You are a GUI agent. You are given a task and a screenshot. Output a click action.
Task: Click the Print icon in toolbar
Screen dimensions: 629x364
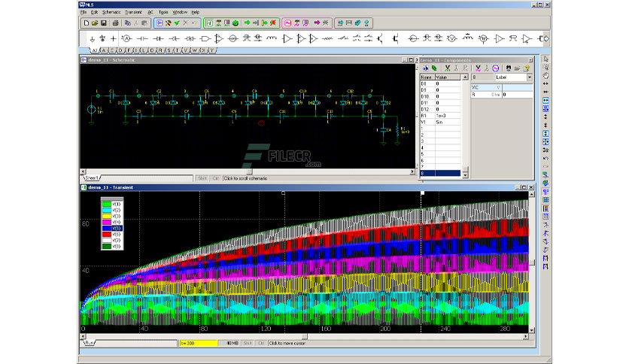[x=116, y=23]
